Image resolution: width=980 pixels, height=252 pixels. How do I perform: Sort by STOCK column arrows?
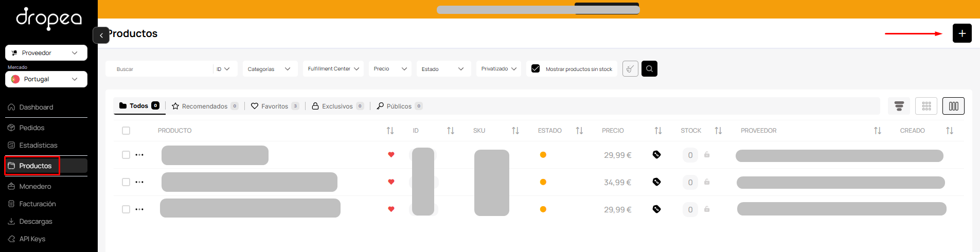tap(718, 131)
